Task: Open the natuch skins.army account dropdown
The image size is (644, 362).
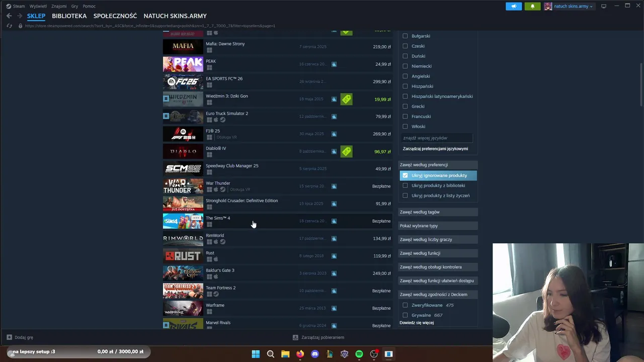Action: (573, 7)
